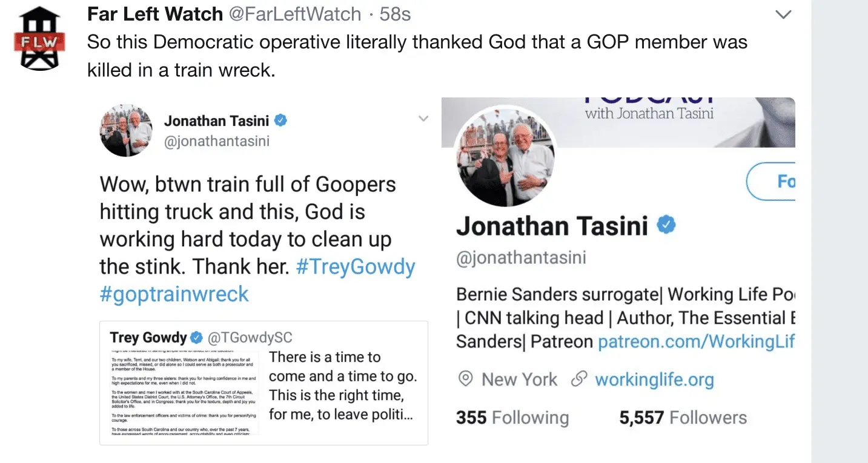View the 5,557 Followers list

pos(683,418)
